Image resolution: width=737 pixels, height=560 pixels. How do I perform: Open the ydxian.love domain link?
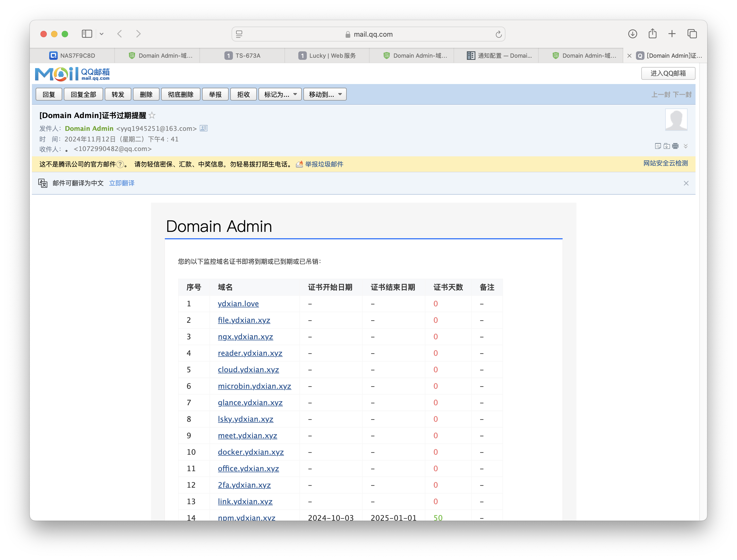coord(238,304)
